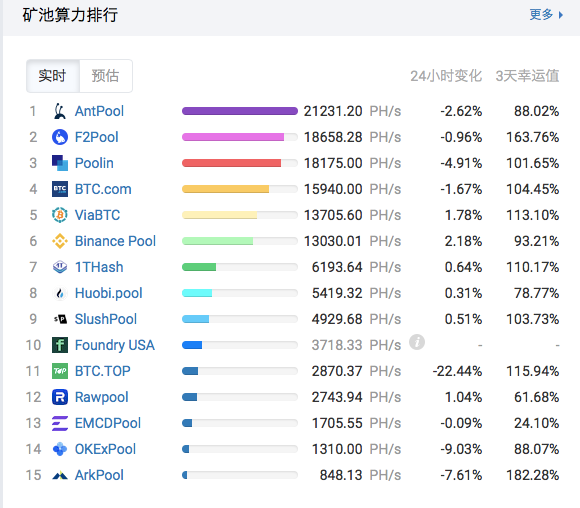Open the 更多 link
This screenshot has width=580, height=508.
(541, 14)
